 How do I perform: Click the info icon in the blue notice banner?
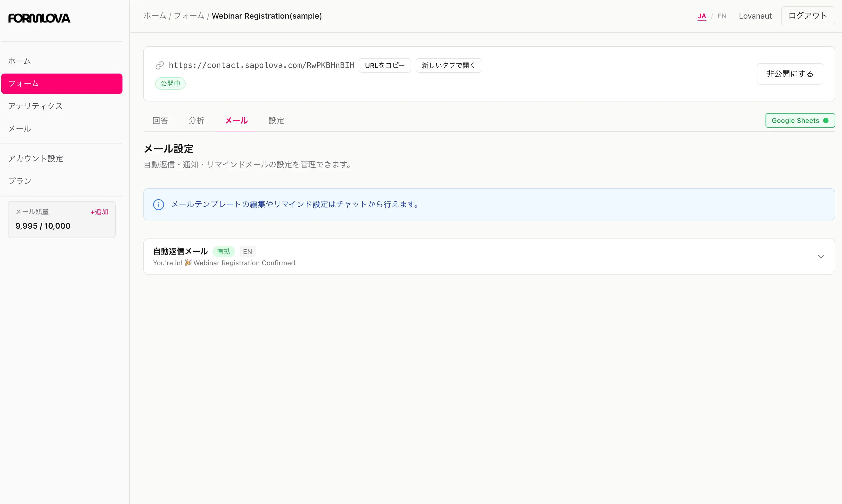[158, 204]
